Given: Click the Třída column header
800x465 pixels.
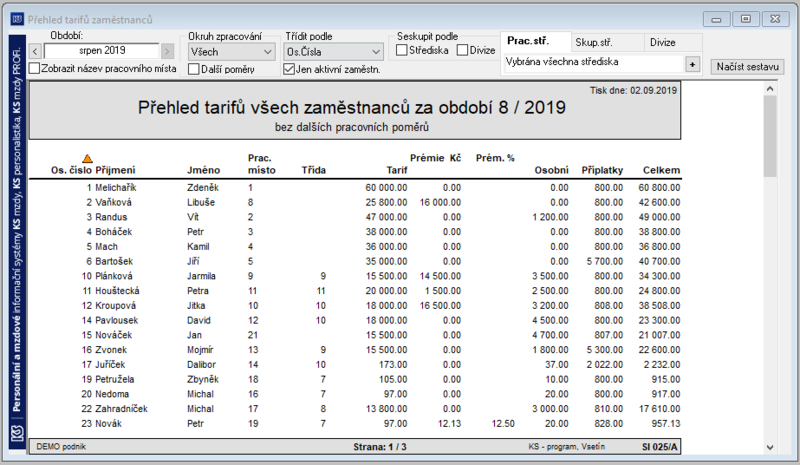Looking at the screenshot, I should [x=313, y=170].
